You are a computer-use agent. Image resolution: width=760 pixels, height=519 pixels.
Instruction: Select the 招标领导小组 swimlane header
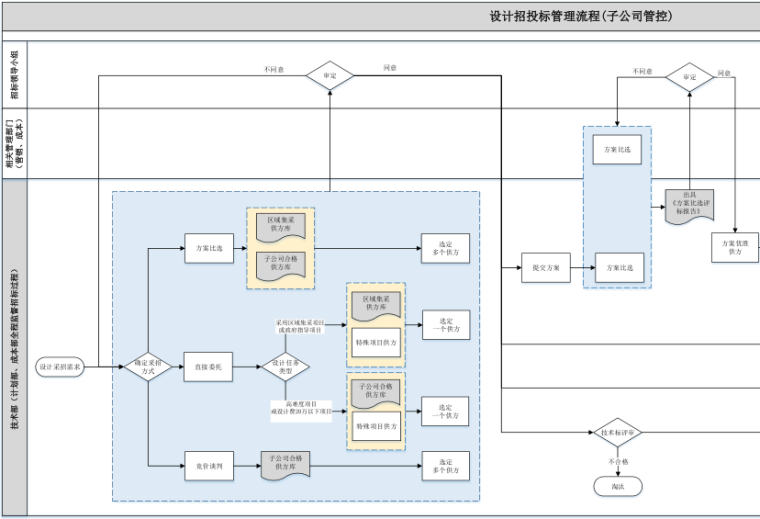13,75
